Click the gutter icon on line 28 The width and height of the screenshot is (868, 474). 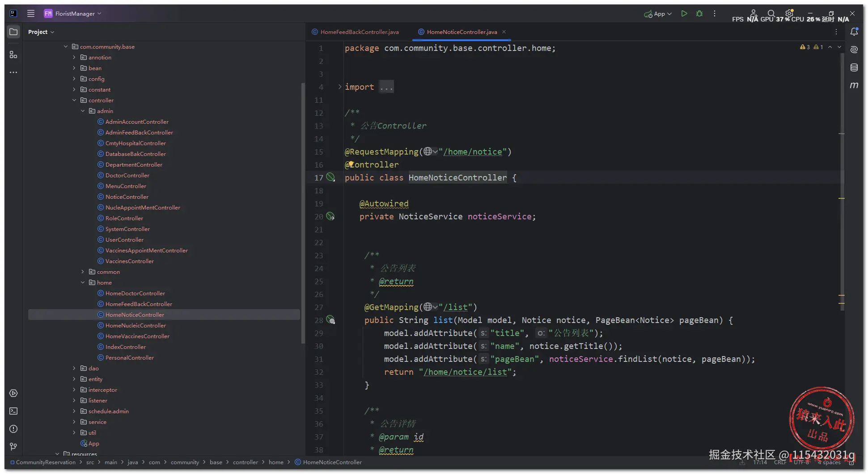(330, 320)
